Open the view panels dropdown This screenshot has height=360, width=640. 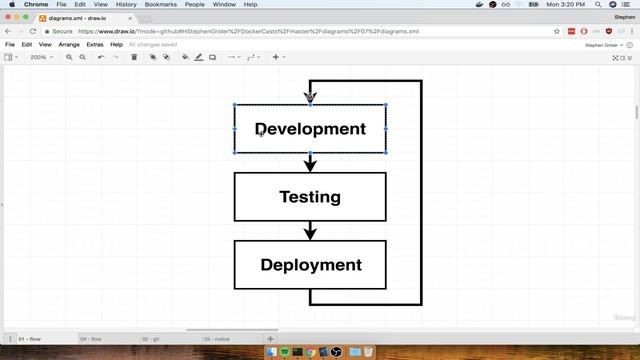11,58
